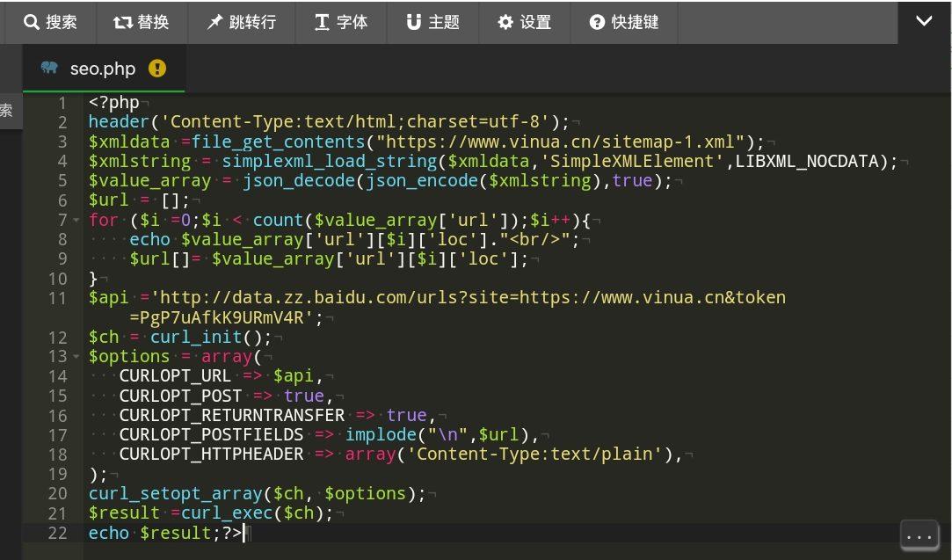Click the ellipsis button at bottom right

[x=919, y=535]
